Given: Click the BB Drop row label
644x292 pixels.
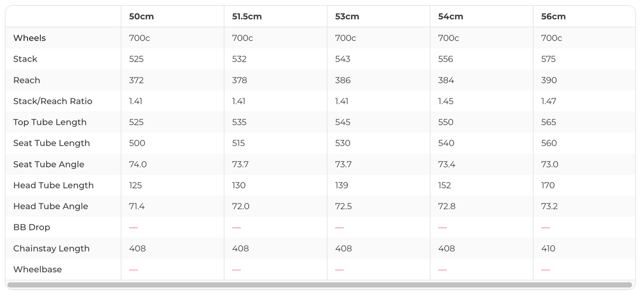Looking at the screenshot, I should coord(31,227).
